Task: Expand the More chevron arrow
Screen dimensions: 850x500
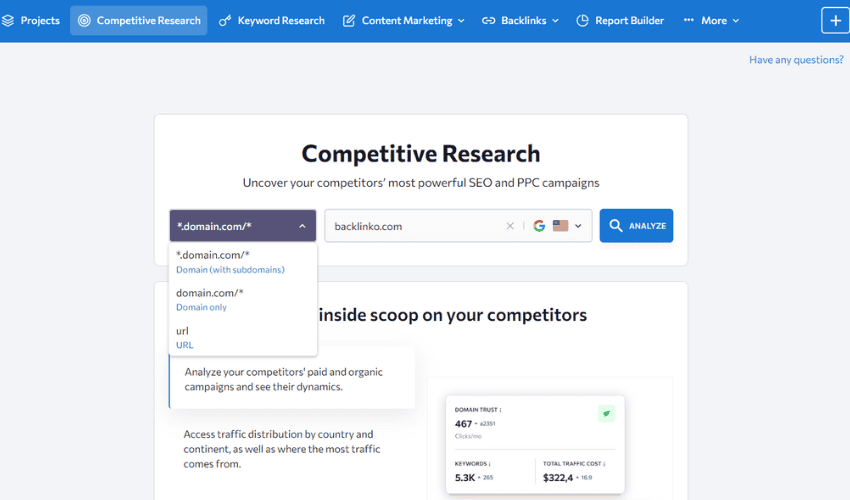Action: point(736,21)
